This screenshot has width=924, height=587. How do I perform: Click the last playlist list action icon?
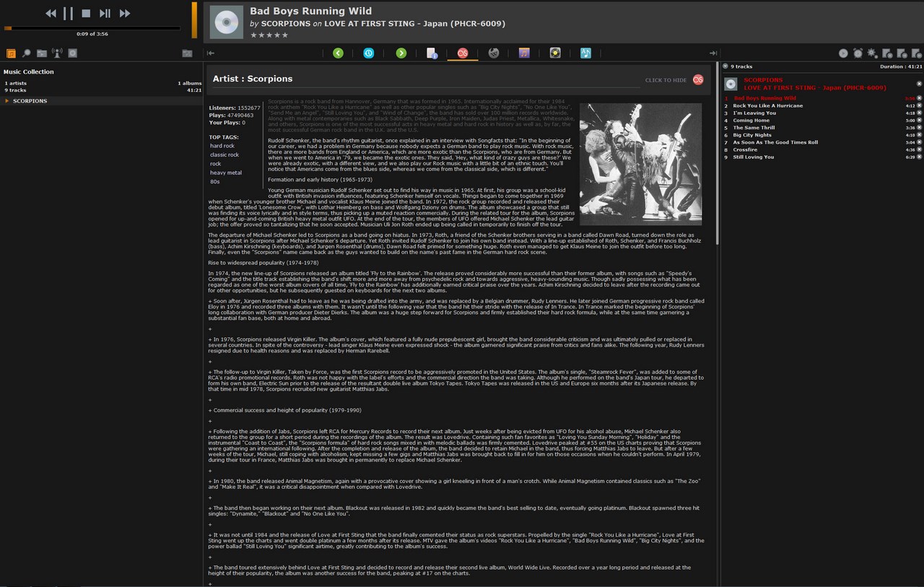[917, 53]
